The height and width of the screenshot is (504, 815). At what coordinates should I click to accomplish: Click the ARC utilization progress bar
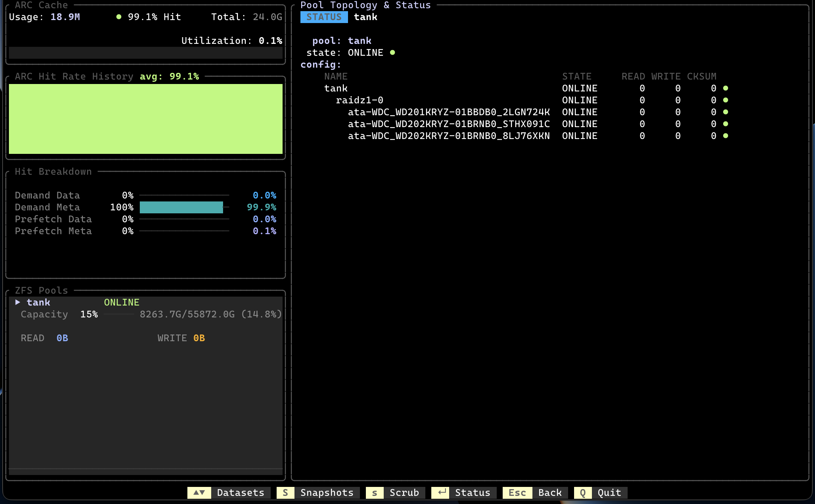(x=146, y=52)
